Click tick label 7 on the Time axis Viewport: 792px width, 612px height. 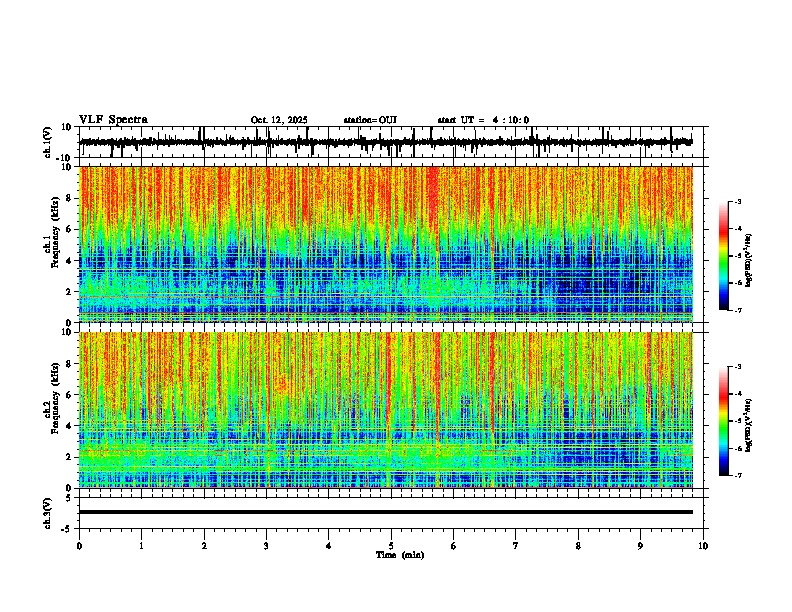(516, 546)
